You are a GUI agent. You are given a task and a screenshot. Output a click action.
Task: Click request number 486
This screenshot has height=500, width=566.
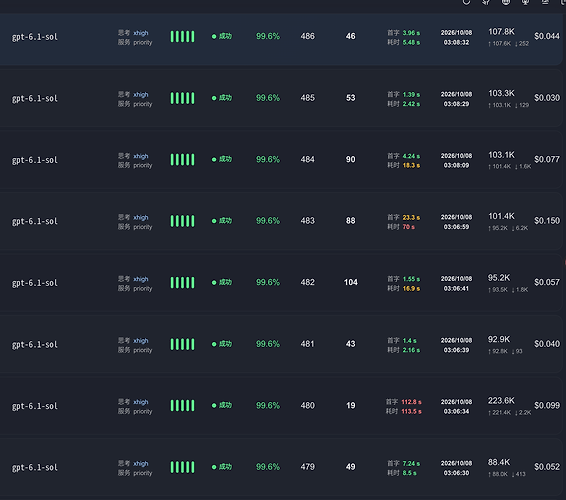[x=308, y=36]
